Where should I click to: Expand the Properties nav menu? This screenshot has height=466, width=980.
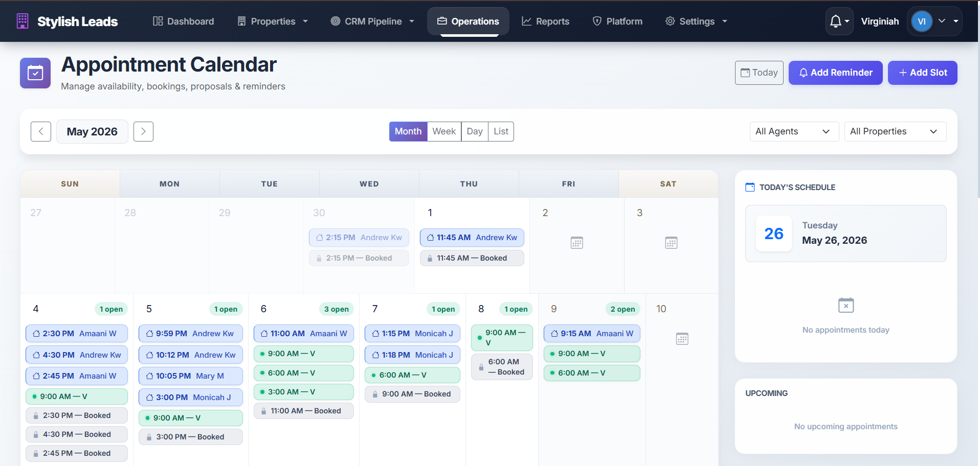(x=273, y=21)
